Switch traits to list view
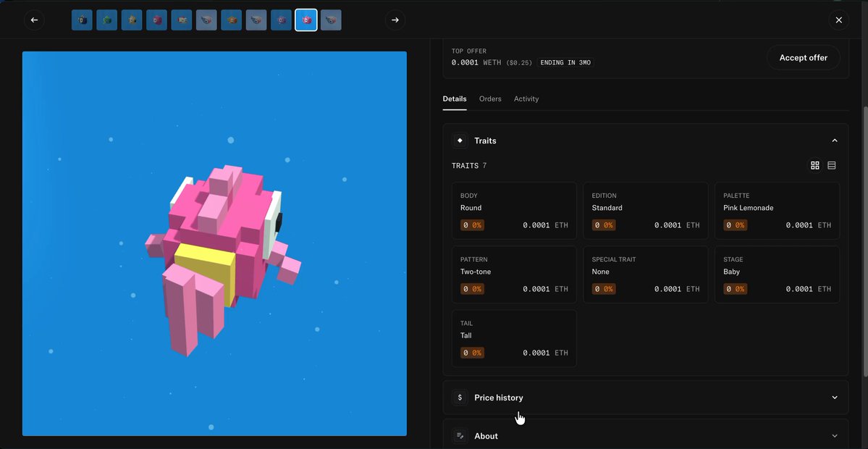The height and width of the screenshot is (449, 868). [x=832, y=166]
